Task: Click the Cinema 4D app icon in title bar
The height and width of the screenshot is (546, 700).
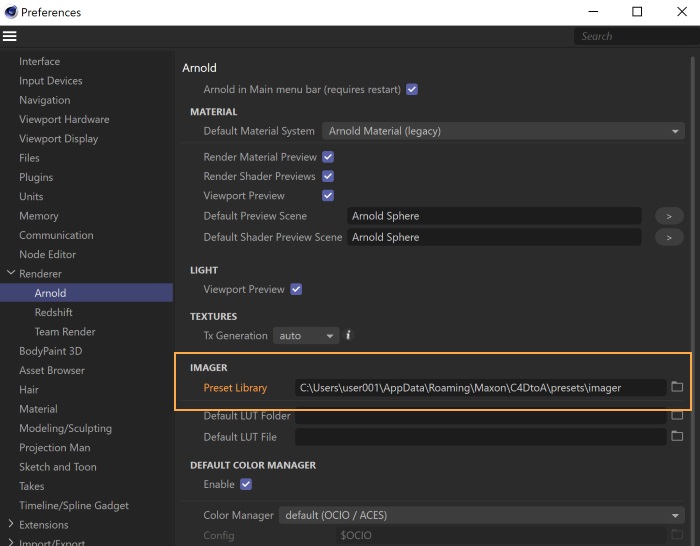Action: 10,12
